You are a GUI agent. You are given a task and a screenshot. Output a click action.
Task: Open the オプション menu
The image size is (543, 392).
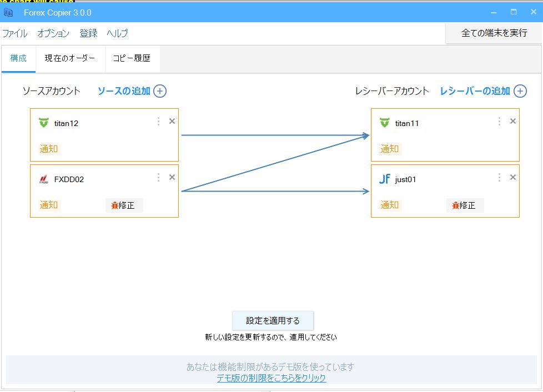pos(53,33)
